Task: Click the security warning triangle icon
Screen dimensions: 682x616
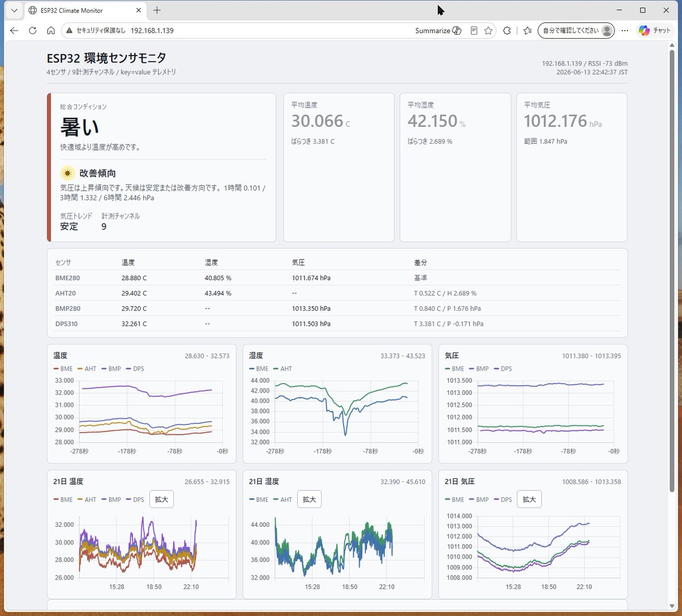Action: 69,31
